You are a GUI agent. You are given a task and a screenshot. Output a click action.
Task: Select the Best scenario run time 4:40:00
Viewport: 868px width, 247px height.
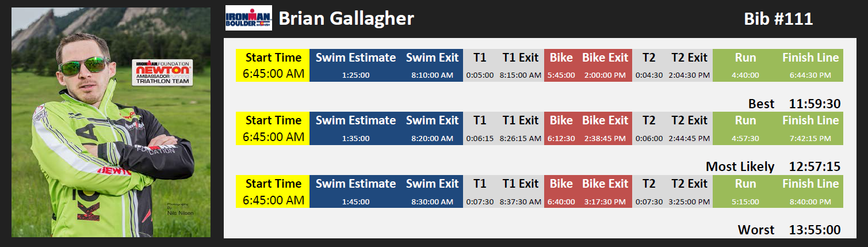point(745,75)
